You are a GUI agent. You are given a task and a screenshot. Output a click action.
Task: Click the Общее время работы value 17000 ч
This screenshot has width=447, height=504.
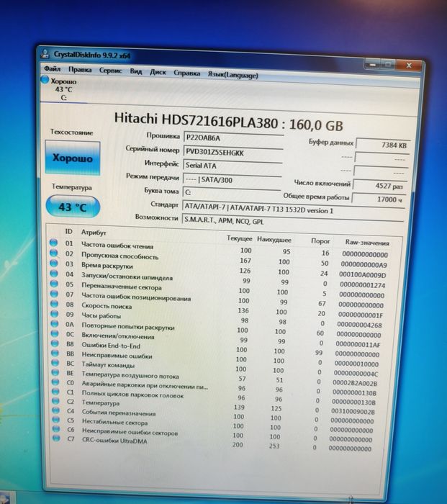tap(379, 199)
